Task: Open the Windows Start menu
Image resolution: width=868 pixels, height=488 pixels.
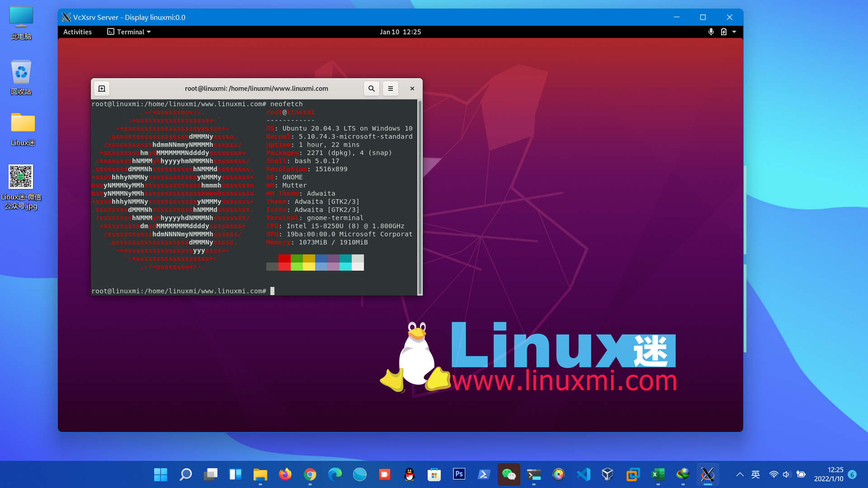Action: click(160, 474)
